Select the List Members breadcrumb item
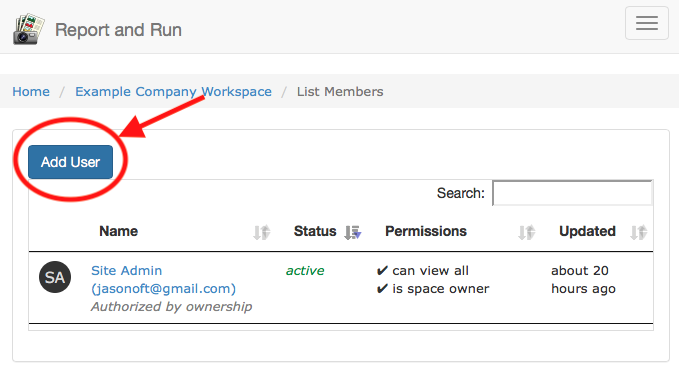Viewport: 679px width, 391px height. (x=340, y=91)
